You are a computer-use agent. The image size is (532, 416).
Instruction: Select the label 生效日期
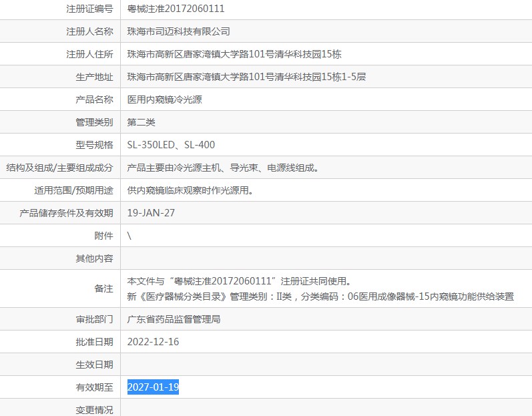94,365
